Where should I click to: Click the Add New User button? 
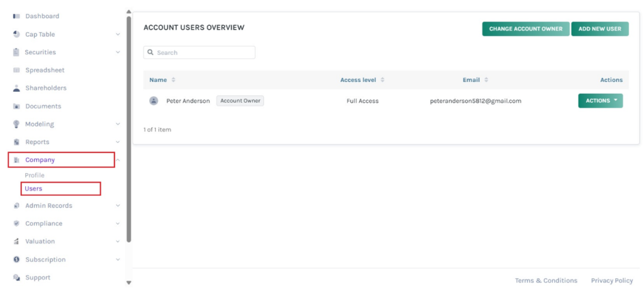point(599,29)
